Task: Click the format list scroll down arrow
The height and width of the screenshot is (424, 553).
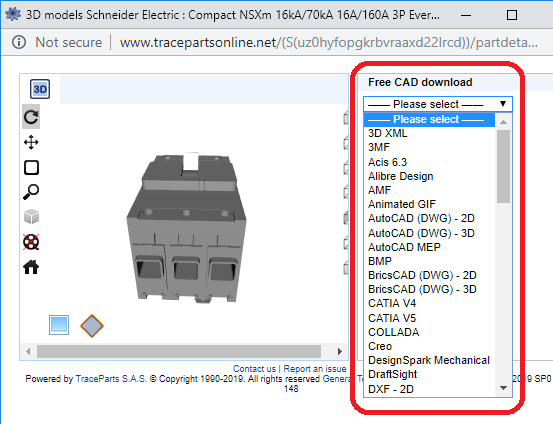Action: pyautogui.click(x=503, y=388)
